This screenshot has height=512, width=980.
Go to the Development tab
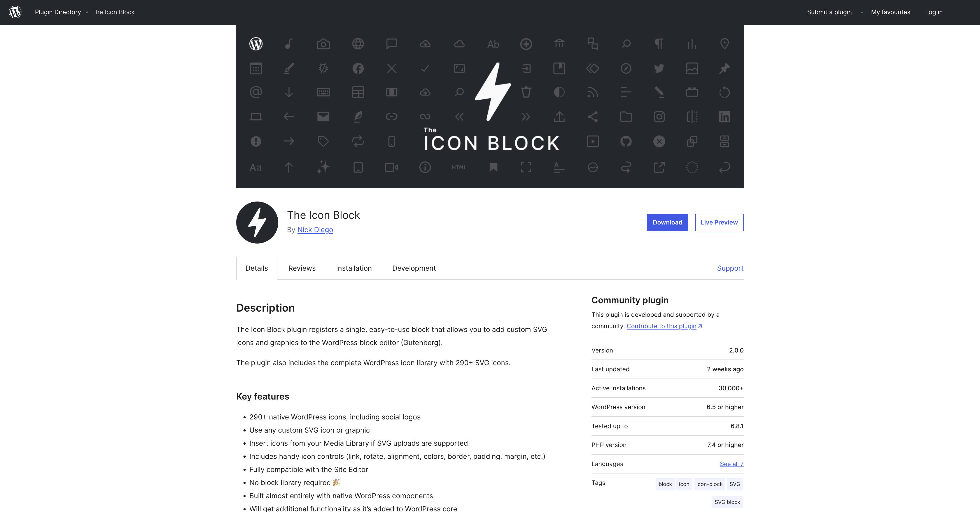[x=413, y=268]
